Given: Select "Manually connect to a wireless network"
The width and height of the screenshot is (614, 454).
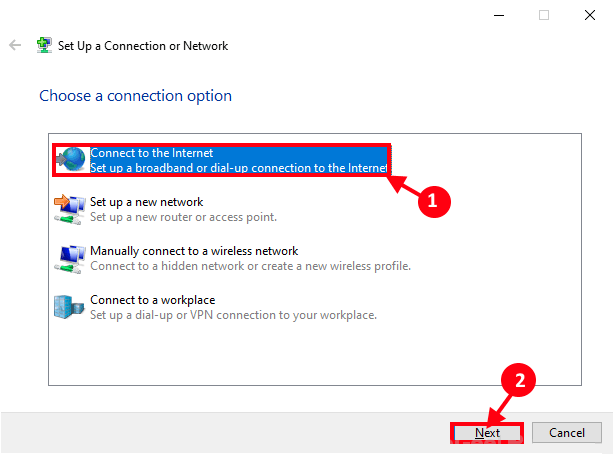Looking at the screenshot, I should click(194, 251).
